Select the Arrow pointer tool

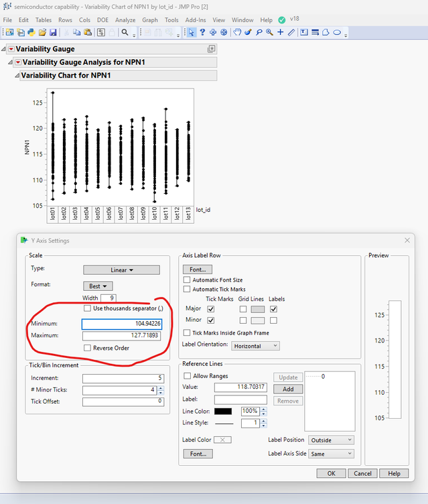[192, 32]
